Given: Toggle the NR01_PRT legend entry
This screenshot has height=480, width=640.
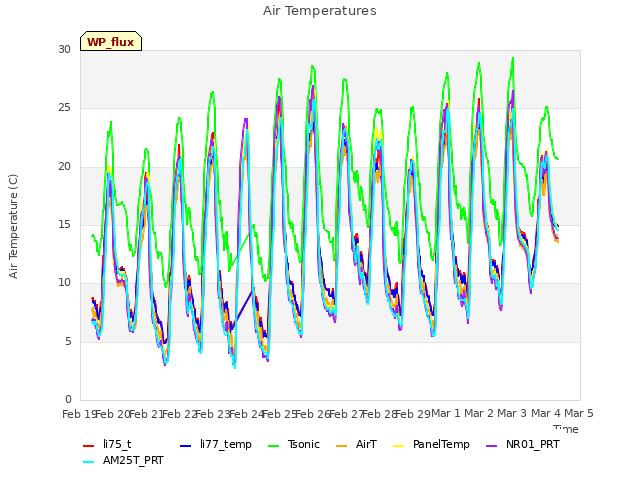Looking at the screenshot, I should pyautogui.click(x=523, y=444).
